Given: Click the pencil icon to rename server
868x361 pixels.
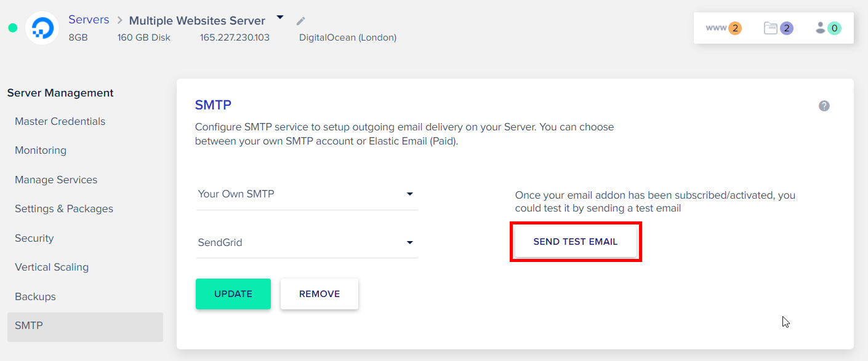Looking at the screenshot, I should (x=300, y=21).
